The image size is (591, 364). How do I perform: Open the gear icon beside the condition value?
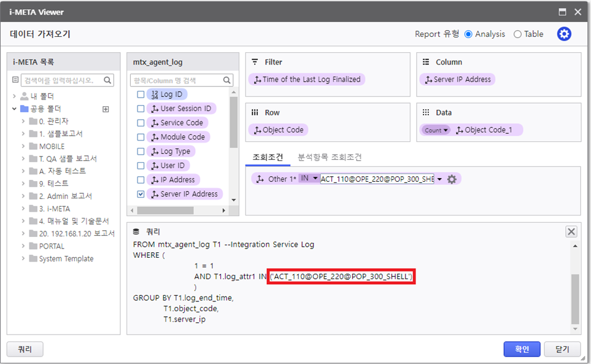click(x=452, y=179)
